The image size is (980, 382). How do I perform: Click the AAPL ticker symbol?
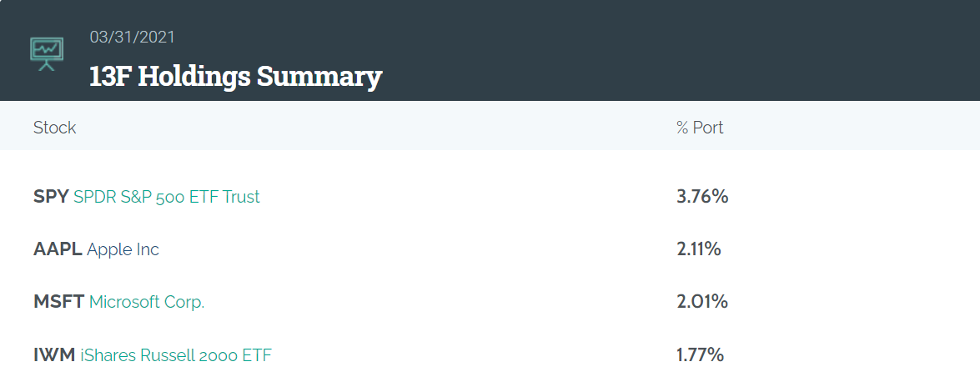click(x=58, y=249)
